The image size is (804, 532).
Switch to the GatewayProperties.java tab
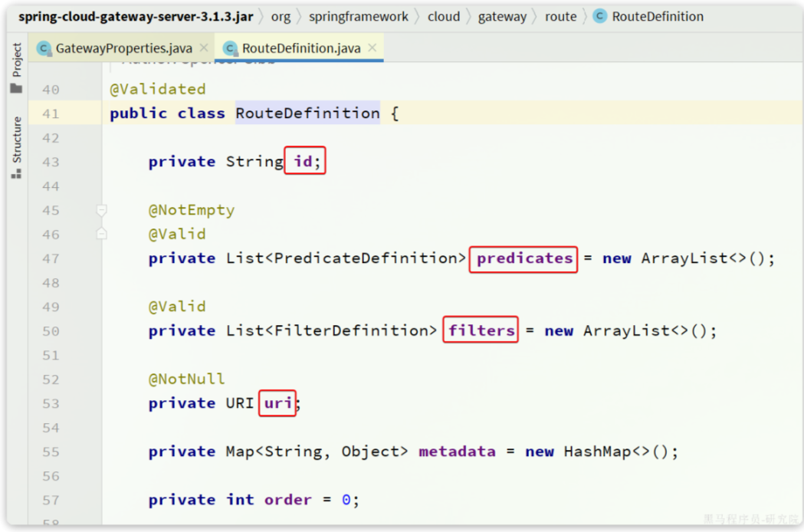click(x=123, y=48)
